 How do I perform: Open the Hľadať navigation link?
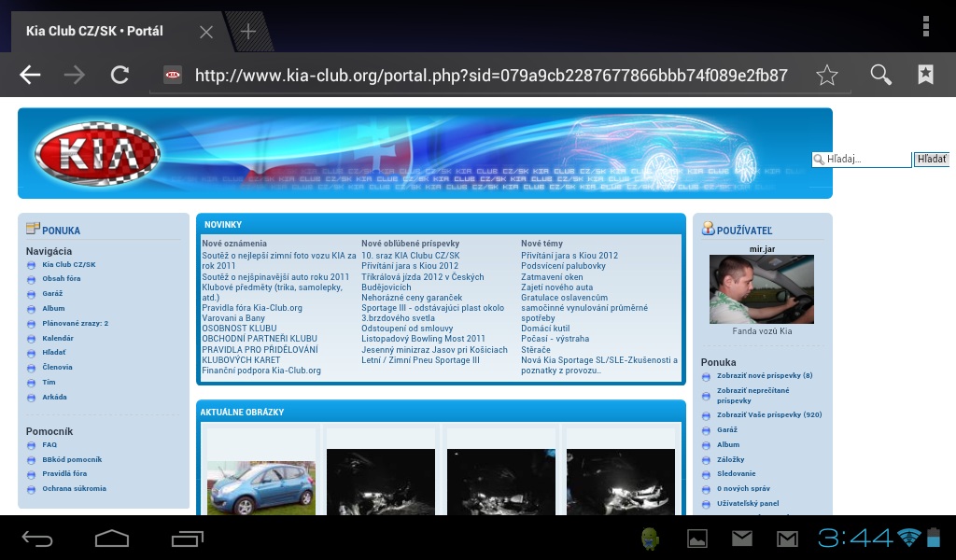coord(53,352)
